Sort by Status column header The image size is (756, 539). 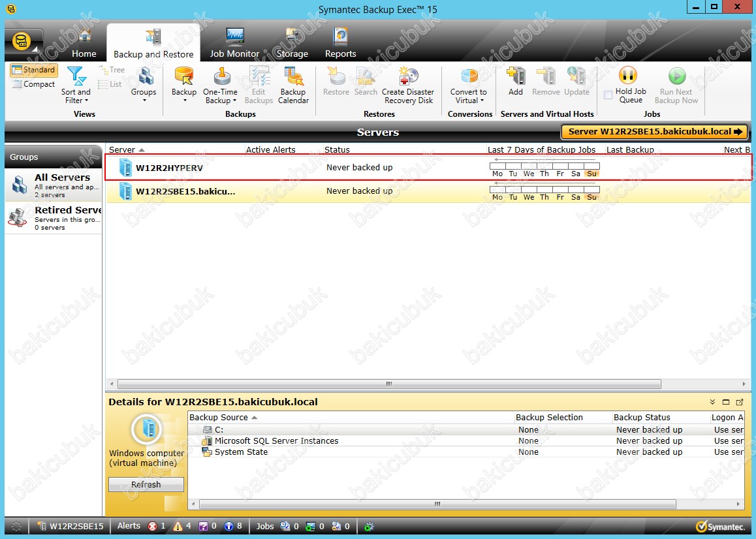click(337, 149)
